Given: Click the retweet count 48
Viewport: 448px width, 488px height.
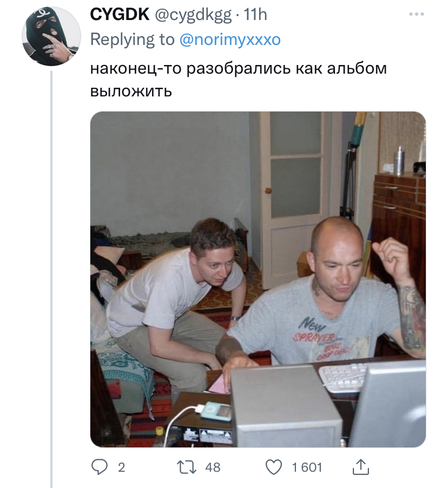Looking at the screenshot, I should 213,467.
